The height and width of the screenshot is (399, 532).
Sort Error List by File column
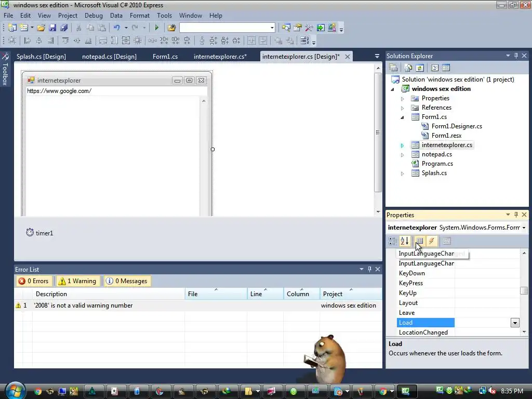(x=216, y=294)
